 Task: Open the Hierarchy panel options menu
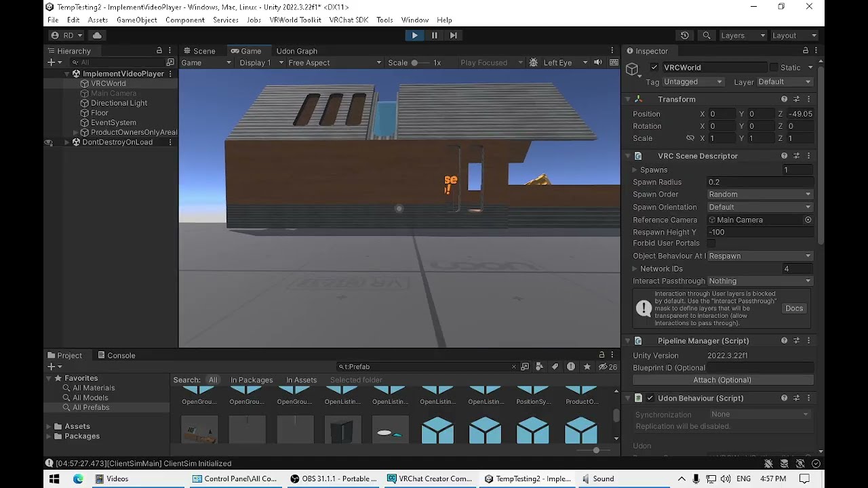pyautogui.click(x=170, y=51)
